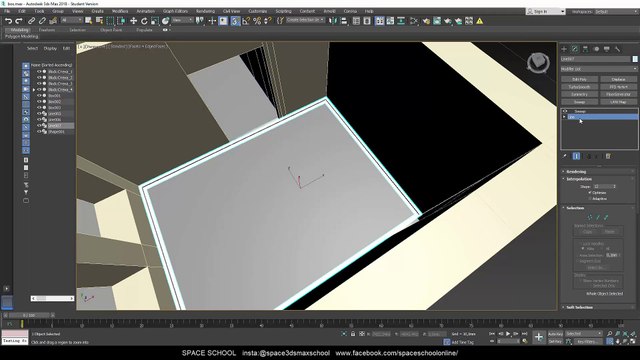The width and height of the screenshot is (640, 360).
Task: Apply the TurboSmooth modifier button
Action: pyautogui.click(x=580, y=87)
